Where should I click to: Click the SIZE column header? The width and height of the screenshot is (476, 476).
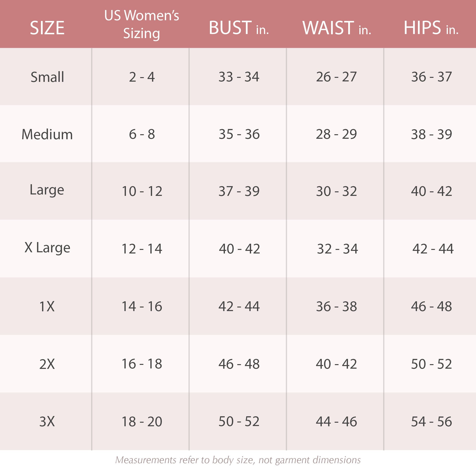coord(47,28)
